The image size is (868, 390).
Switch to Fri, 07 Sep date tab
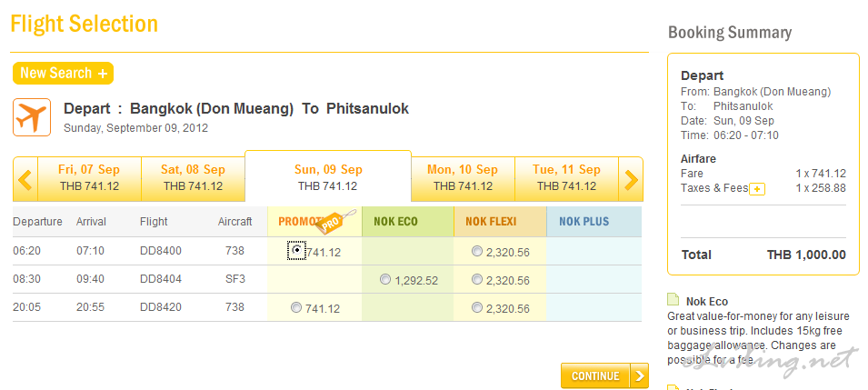tap(88, 178)
